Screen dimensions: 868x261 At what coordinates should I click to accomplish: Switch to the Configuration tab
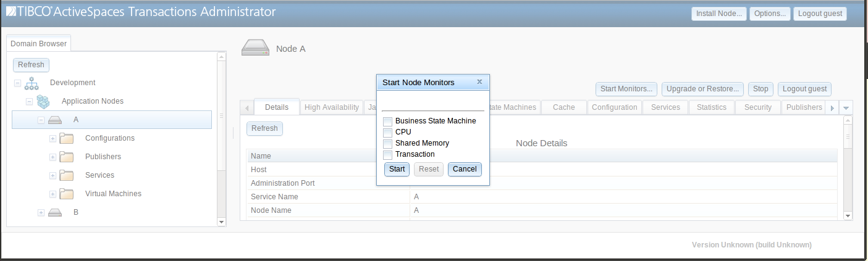(x=614, y=107)
